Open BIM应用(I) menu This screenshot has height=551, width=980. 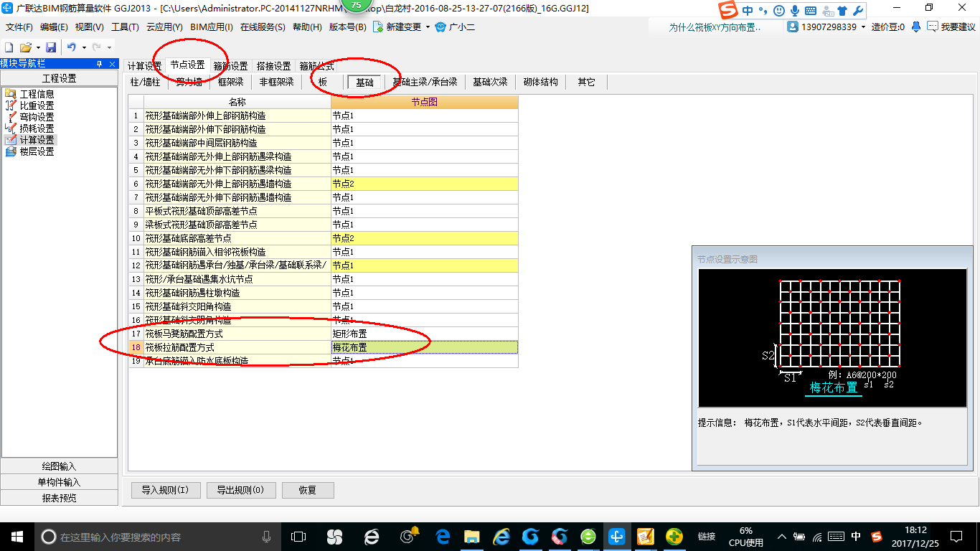coord(212,27)
